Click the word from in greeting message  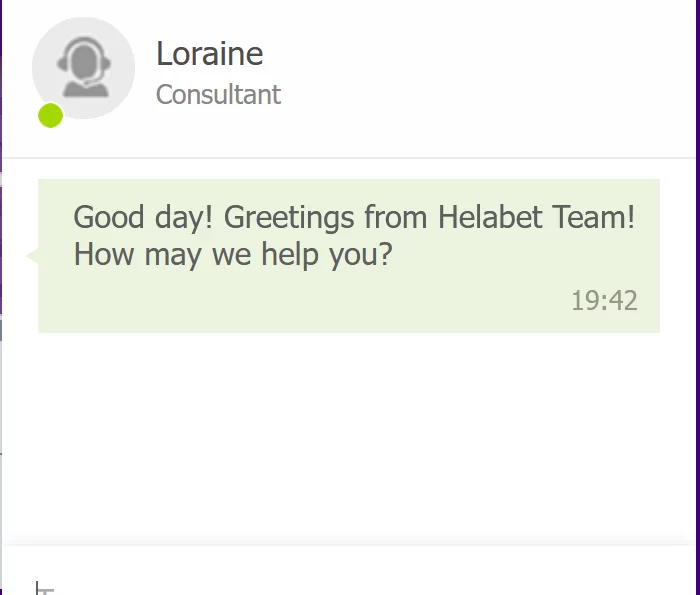point(396,217)
